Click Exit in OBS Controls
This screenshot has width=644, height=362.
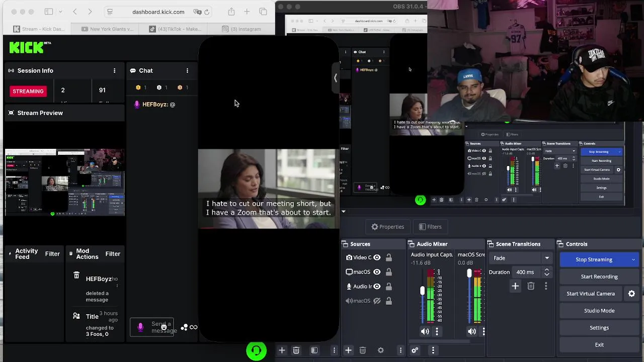click(x=599, y=345)
